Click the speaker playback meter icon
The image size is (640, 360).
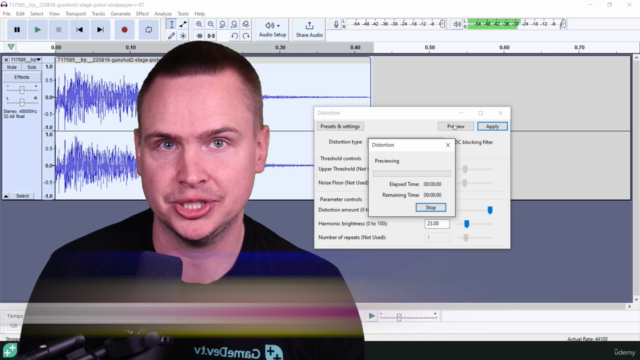(457, 24)
